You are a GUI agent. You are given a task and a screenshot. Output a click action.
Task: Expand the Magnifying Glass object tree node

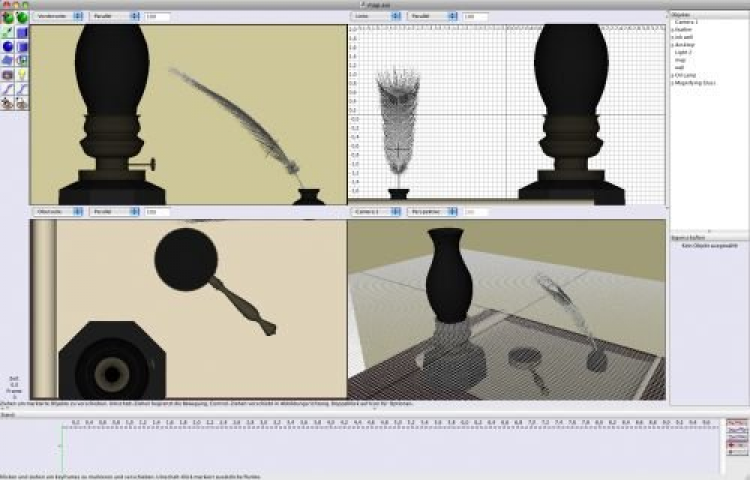pos(672,83)
